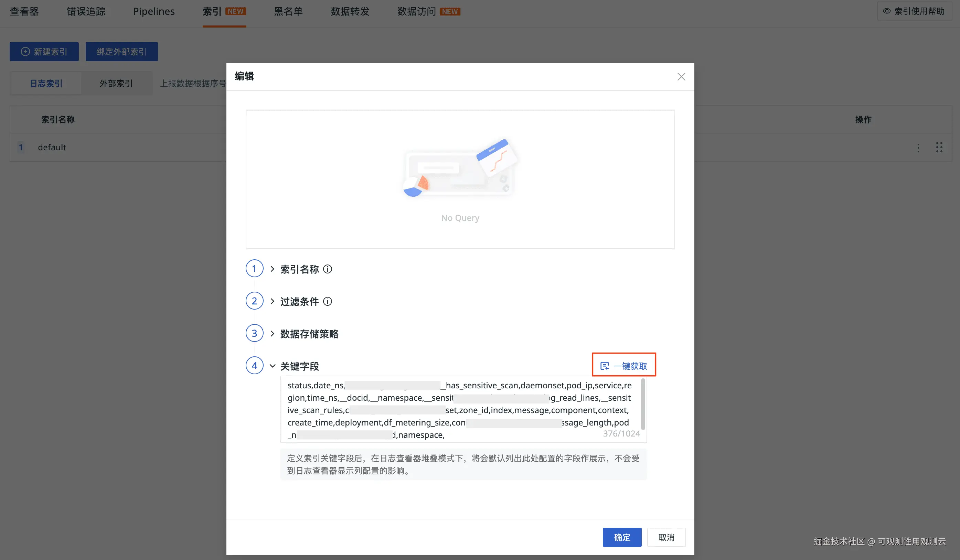Image resolution: width=960 pixels, height=560 pixels.
Task: Expand the 索引名称 section
Action: click(273, 269)
